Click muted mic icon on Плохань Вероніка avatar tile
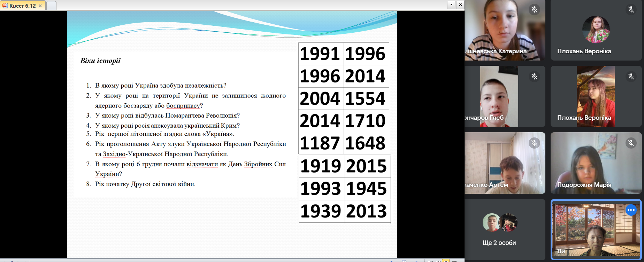The width and height of the screenshot is (644, 262). tap(631, 9)
